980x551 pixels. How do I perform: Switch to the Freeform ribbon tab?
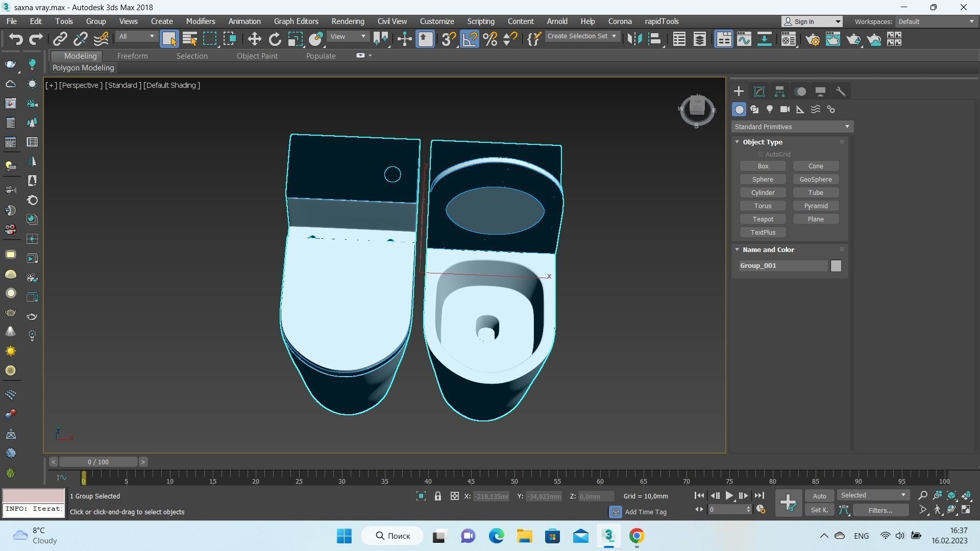[x=132, y=56]
